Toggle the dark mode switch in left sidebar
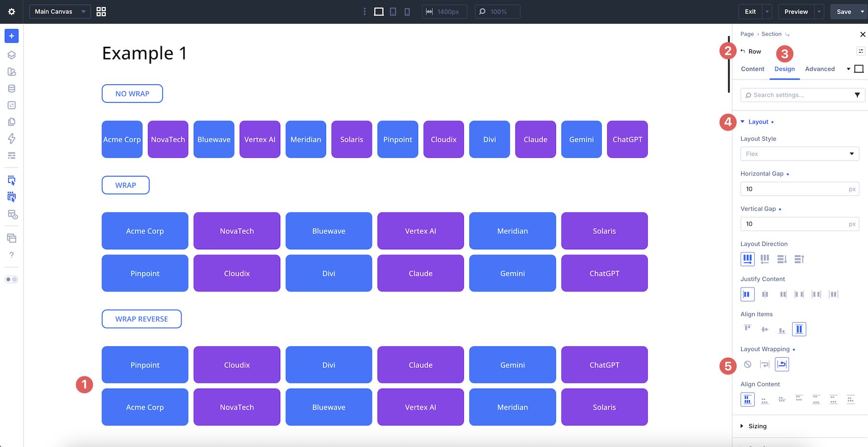The image size is (868, 447). coord(12,280)
